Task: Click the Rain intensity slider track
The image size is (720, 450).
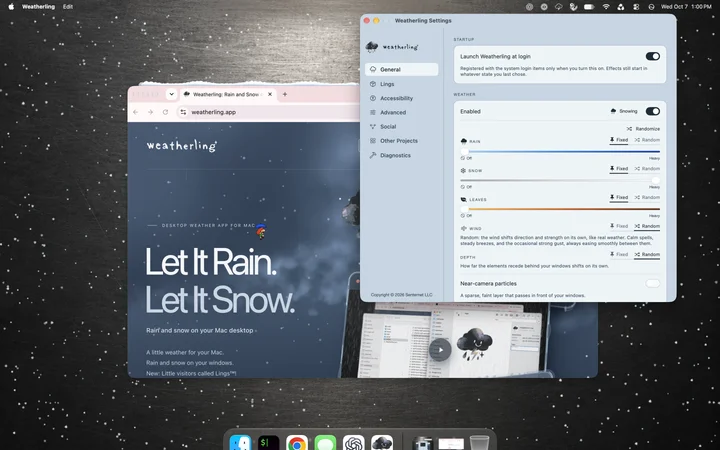Action: pyautogui.click(x=560, y=152)
